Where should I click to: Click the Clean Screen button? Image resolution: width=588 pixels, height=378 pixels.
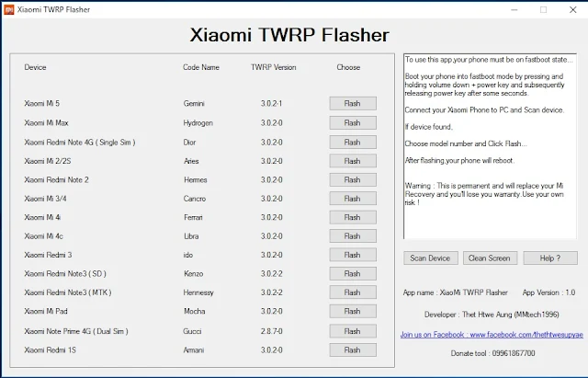point(490,258)
